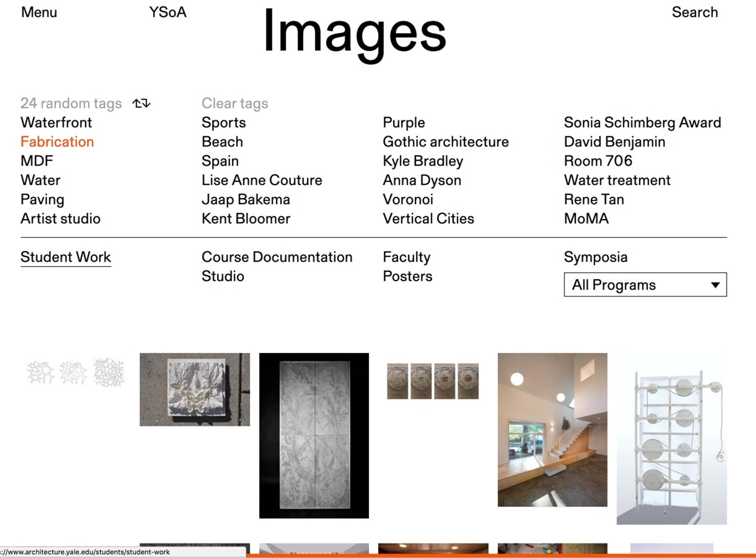The height and width of the screenshot is (558, 756).
Task: Click the YSoA home link
Action: [167, 12]
